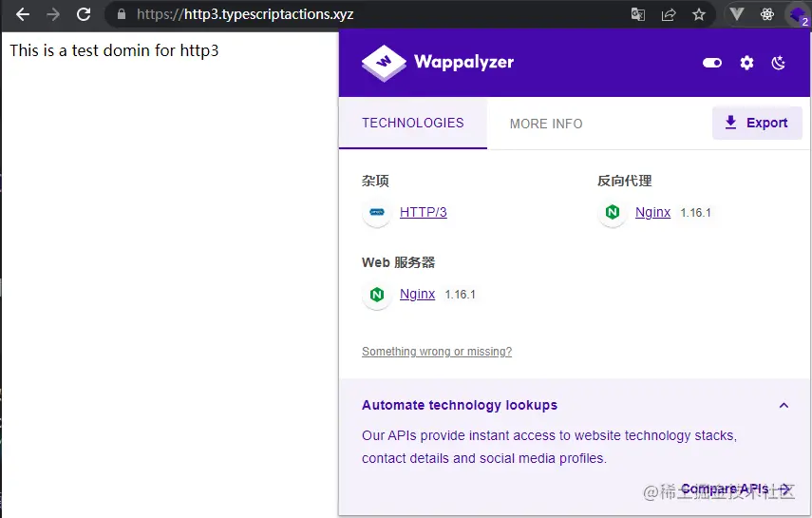Viewport: 812px width, 518px height.
Task: Click version 1.16.1 under Web 服务器
Action: (460, 295)
